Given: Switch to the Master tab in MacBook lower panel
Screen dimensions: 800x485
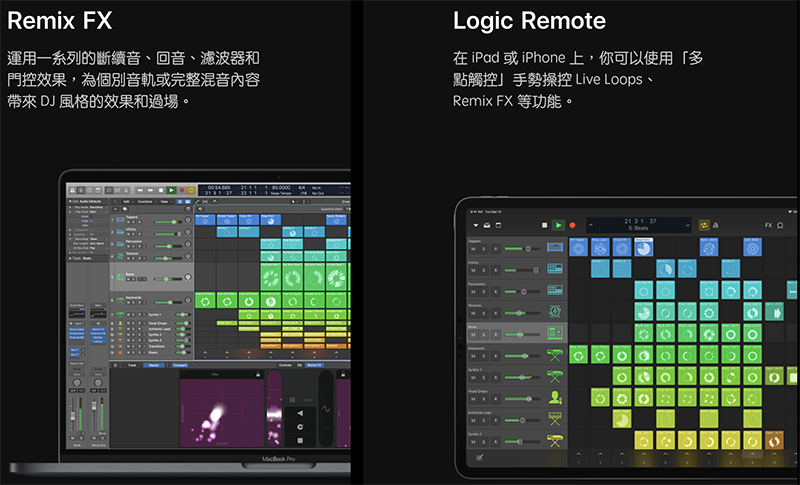Looking at the screenshot, I should coord(154,365).
